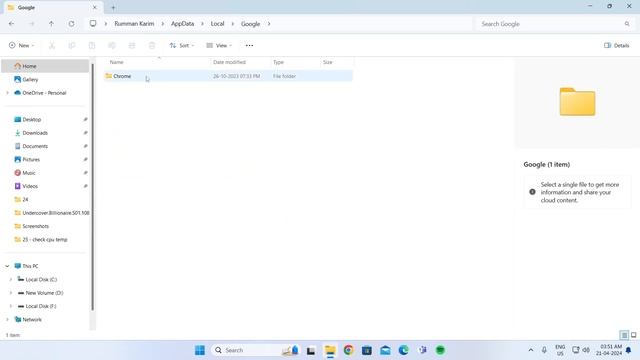Screen dimensions: 640x360
Task: Add a new tab with plus button
Action: pyautogui.click(x=113, y=7)
